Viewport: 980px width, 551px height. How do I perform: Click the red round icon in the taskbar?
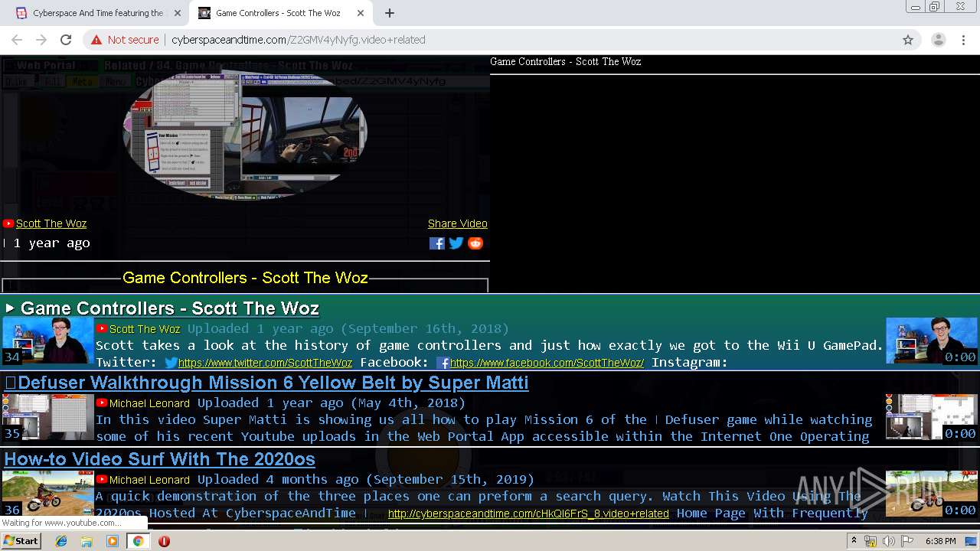coord(164,541)
